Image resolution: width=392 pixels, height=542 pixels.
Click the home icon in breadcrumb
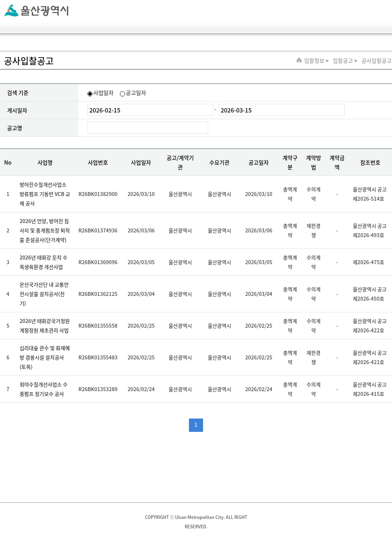pos(299,60)
